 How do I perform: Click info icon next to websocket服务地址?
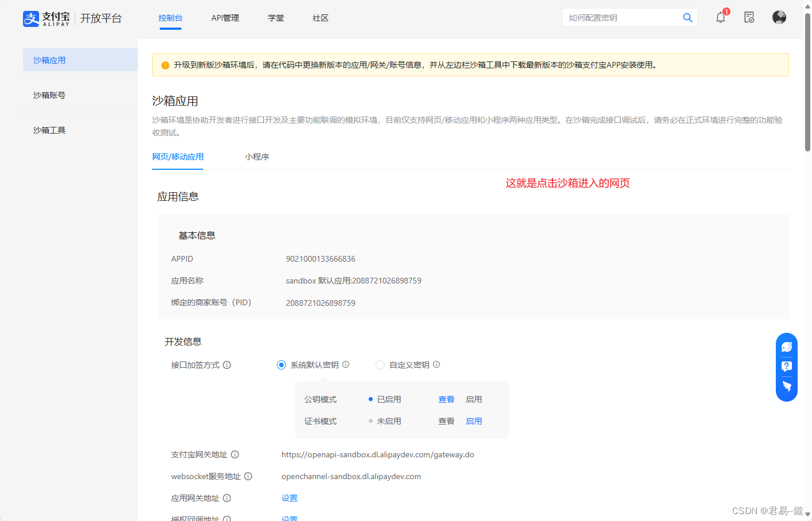[x=248, y=476]
